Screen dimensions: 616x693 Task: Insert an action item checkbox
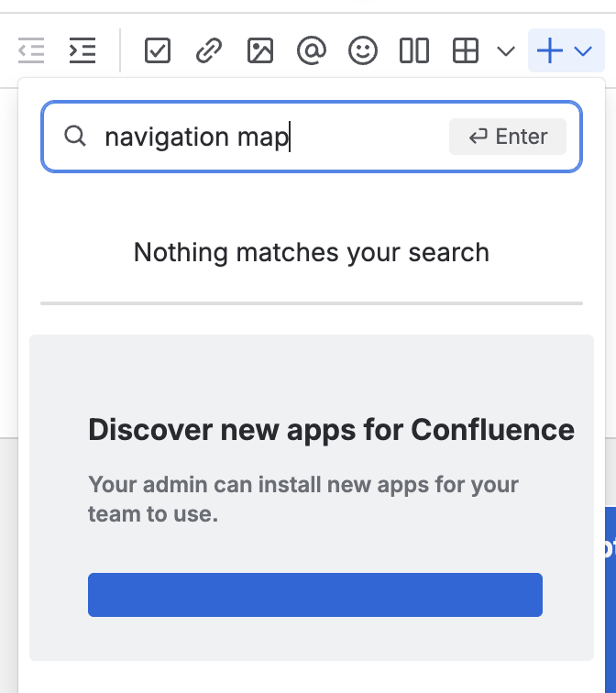click(158, 50)
